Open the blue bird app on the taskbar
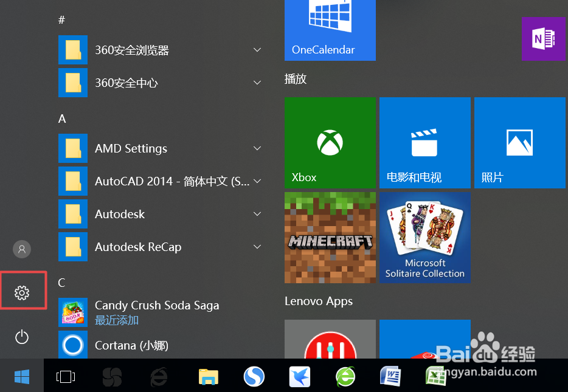 click(300, 377)
